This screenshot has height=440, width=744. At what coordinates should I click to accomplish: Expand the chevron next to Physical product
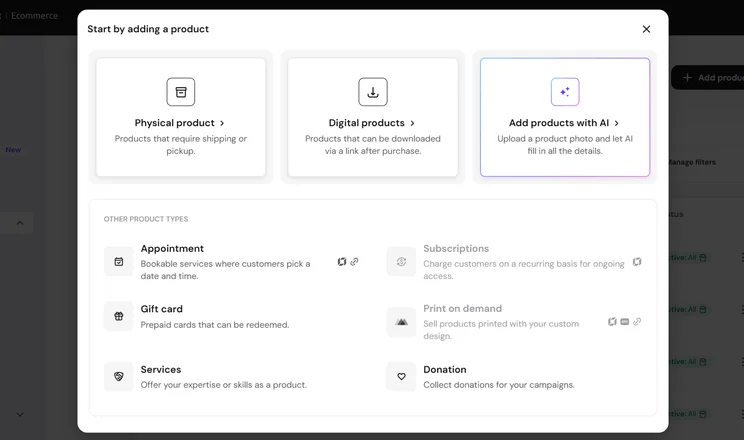point(222,123)
